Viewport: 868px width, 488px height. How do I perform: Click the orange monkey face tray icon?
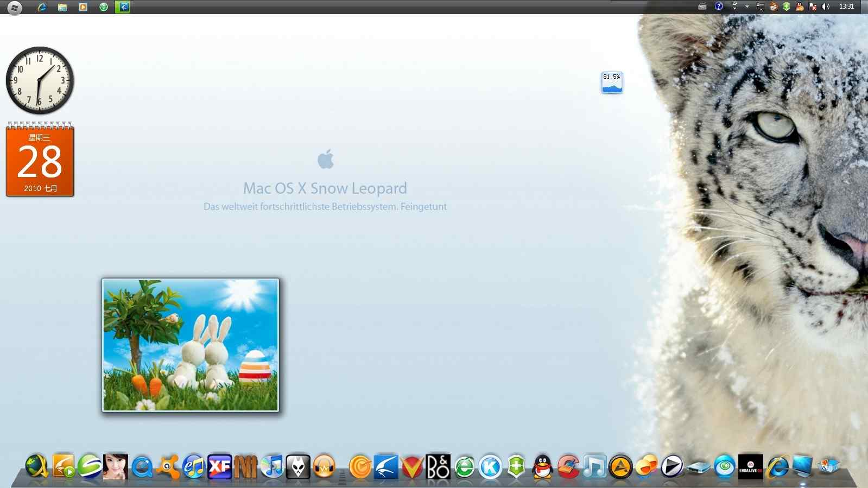click(774, 7)
